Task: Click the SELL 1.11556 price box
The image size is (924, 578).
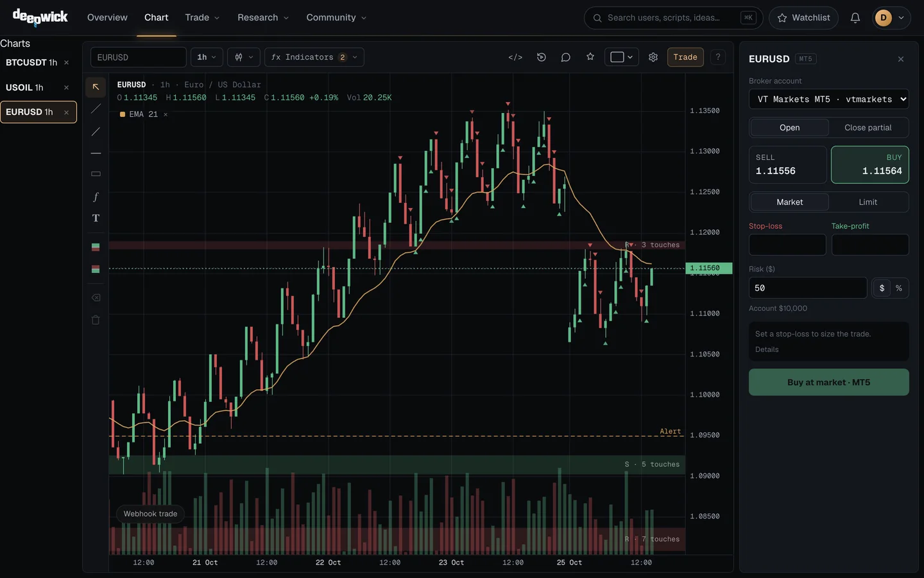Action: click(x=788, y=165)
